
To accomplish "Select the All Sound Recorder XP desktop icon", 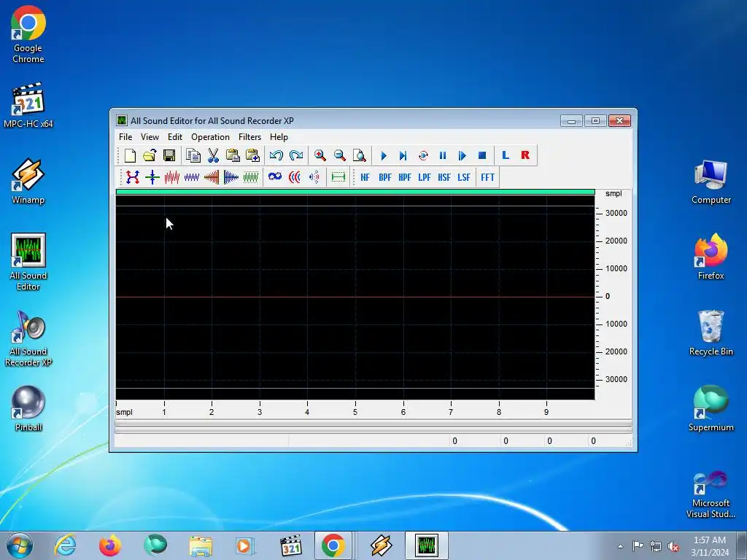I will (28, 339).
